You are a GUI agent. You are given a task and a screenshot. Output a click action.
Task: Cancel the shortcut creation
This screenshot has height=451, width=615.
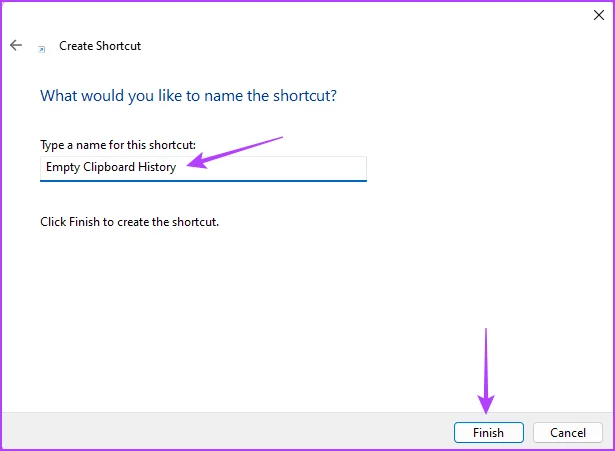click(568, 433)
